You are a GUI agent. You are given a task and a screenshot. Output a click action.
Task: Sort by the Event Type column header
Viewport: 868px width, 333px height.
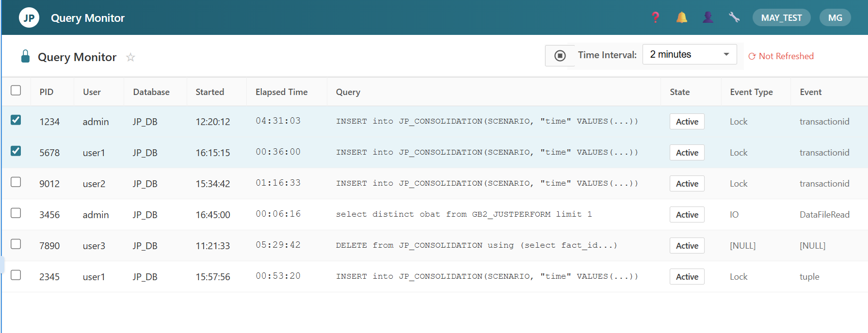click(x=751, y=92)
